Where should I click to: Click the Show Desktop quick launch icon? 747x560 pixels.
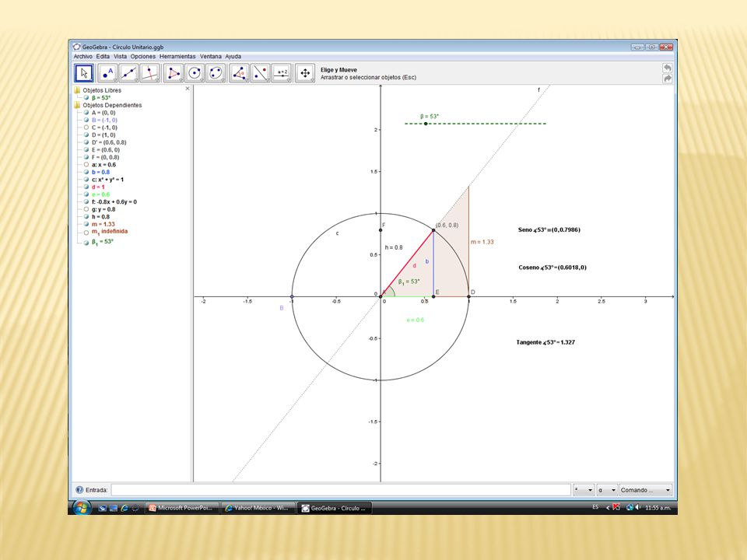(x=103, y=508)
